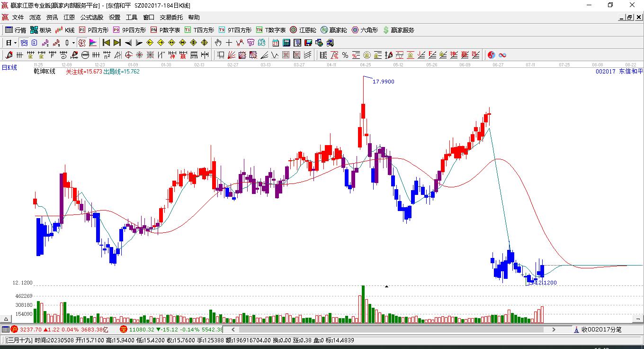Click the 17.9900 peak price label
644x349 pixels.
383,82
